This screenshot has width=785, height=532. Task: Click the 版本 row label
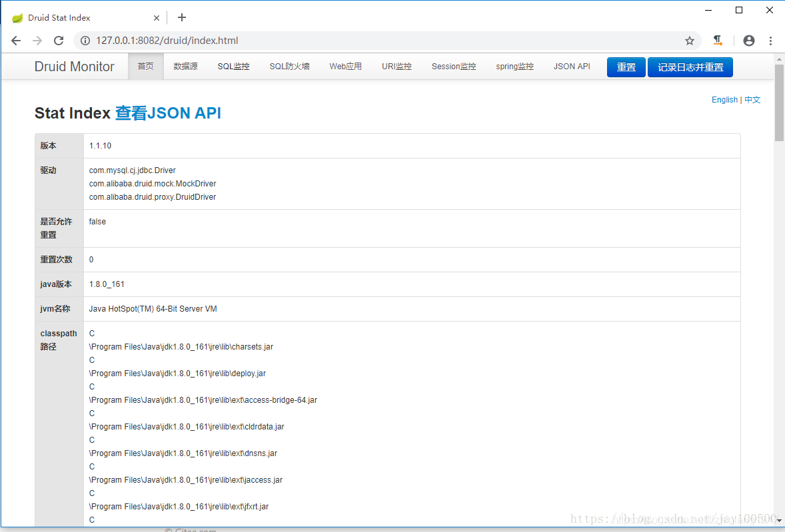48,146
